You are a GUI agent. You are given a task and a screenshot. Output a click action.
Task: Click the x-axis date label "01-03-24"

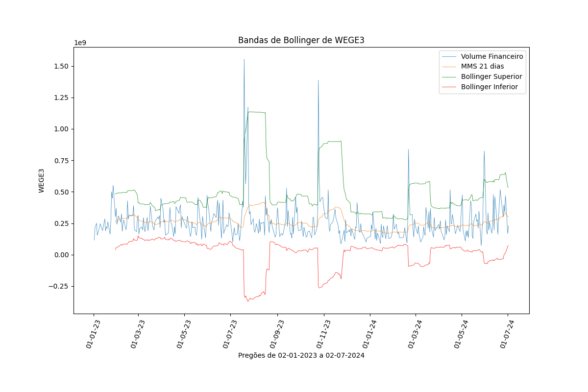pyautogui.click(x=415, y=334)
